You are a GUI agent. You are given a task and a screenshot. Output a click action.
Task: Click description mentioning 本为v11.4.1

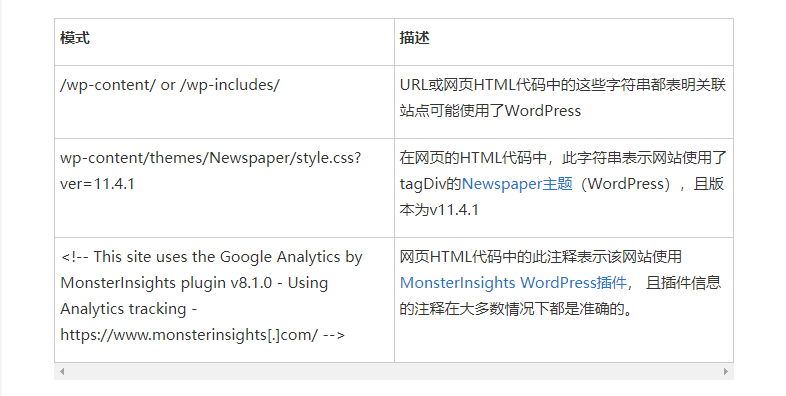point(564,188)
